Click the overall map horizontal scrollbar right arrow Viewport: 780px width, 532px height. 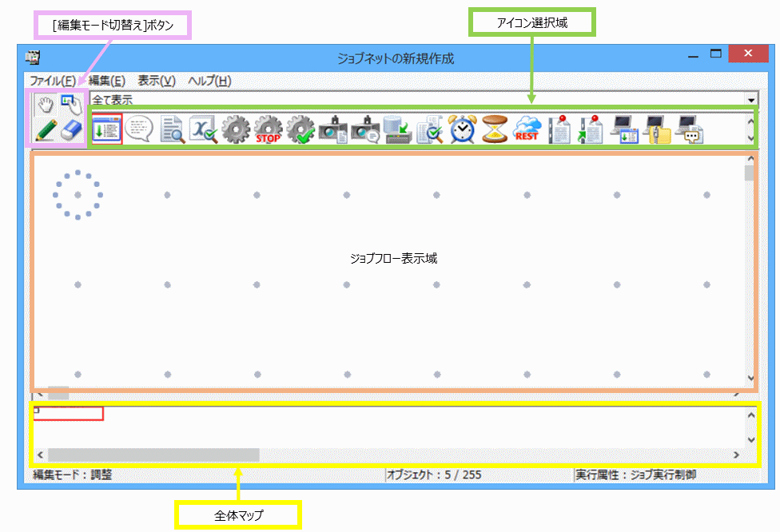[x=736, y=455]
